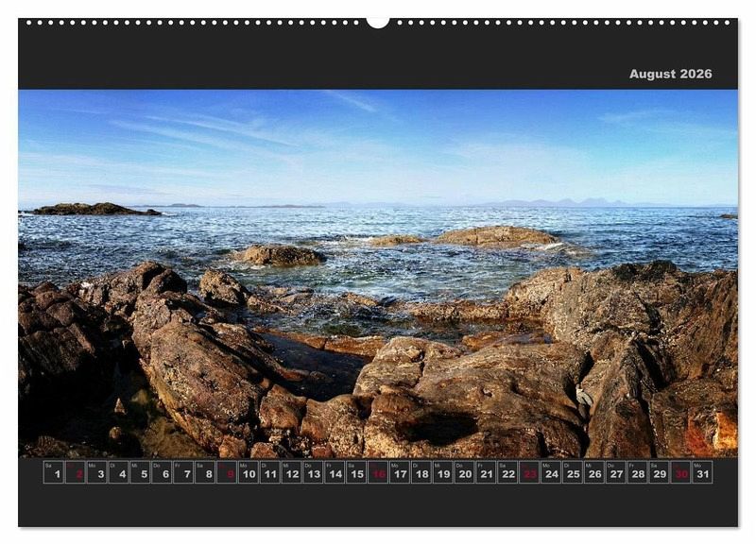Choose date cell 17

400,472
